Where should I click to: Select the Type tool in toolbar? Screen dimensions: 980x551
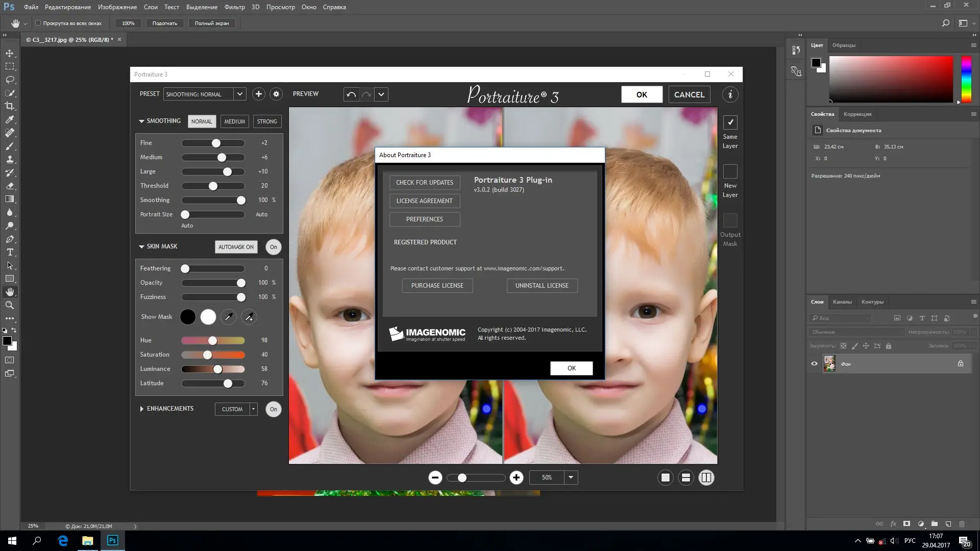click(x=10, y=252)
